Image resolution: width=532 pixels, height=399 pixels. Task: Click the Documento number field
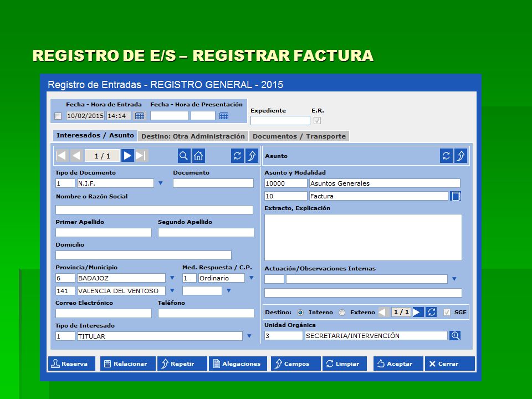pos(213,183)
